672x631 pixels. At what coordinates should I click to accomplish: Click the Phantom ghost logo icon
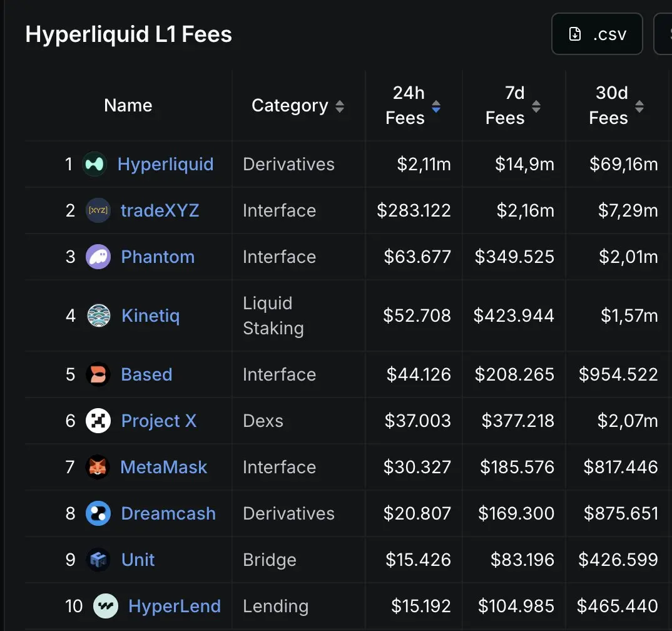(98, 257)
